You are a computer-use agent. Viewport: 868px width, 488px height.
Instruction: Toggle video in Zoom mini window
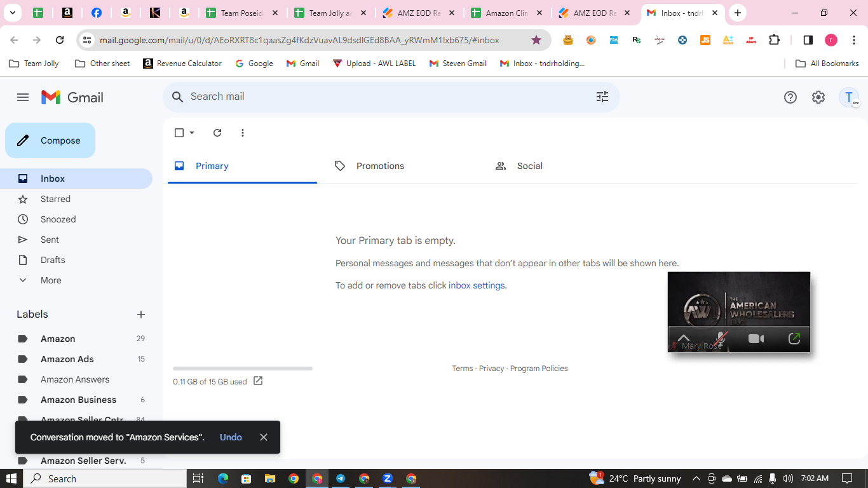(756, 339)
